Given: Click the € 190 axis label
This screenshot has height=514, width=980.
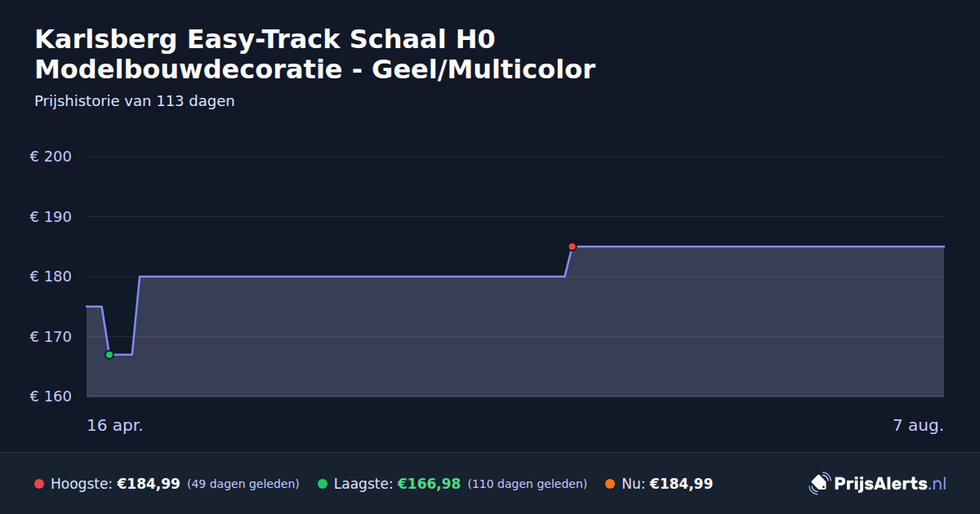Looking at the screenshot, I should (51, 217).
